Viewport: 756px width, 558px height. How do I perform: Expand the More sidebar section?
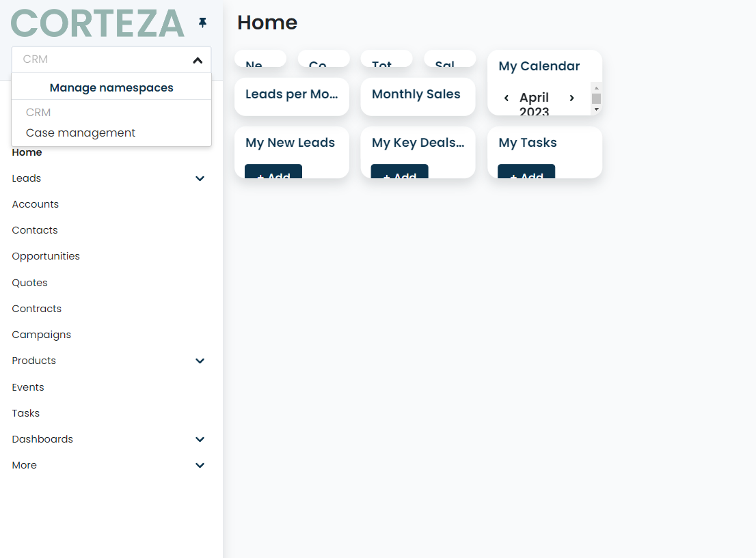[x=200, y=465]
